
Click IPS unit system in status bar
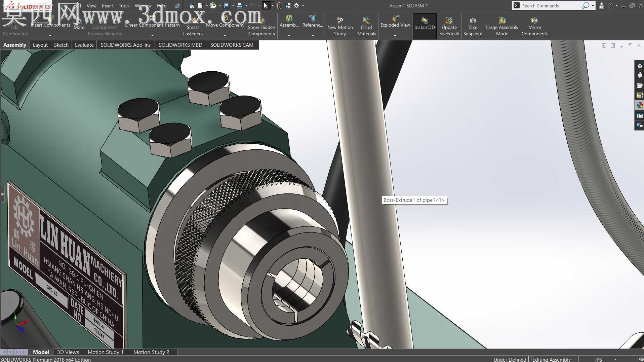point(598,360)
